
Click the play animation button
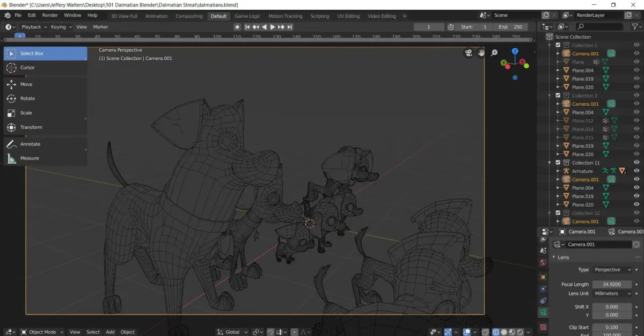pos(273,27)
